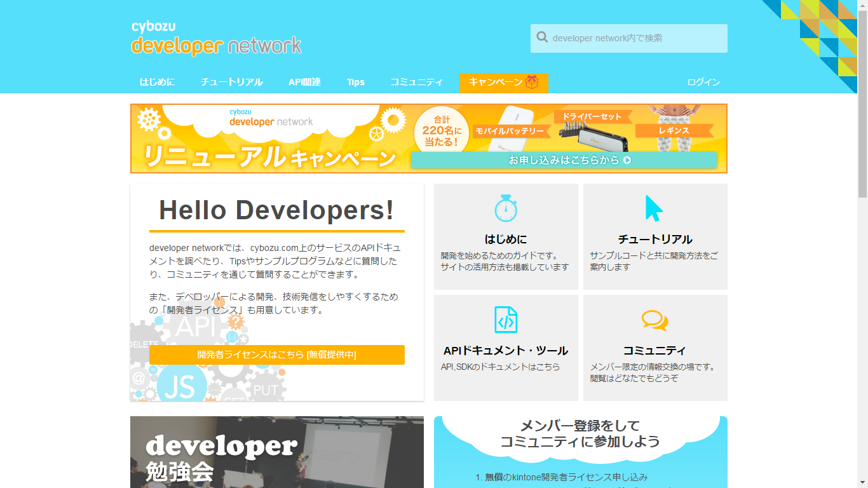The image size is (868, 488).
Task: Focus the developer network search field
Action: pos(629,38)
